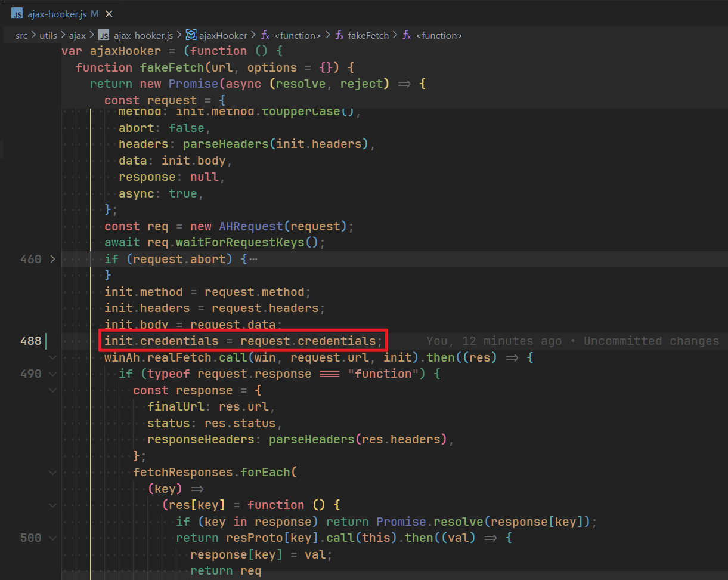Collapse the fetchResponses.forEach fold arrow
Screen dimensions: 728x580
coord(52,472)
